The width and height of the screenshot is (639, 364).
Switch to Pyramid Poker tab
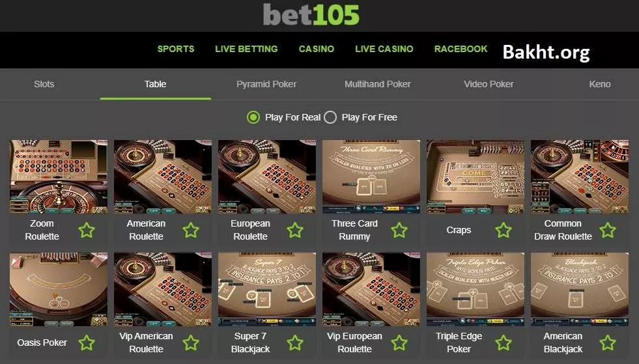[266, 84]
